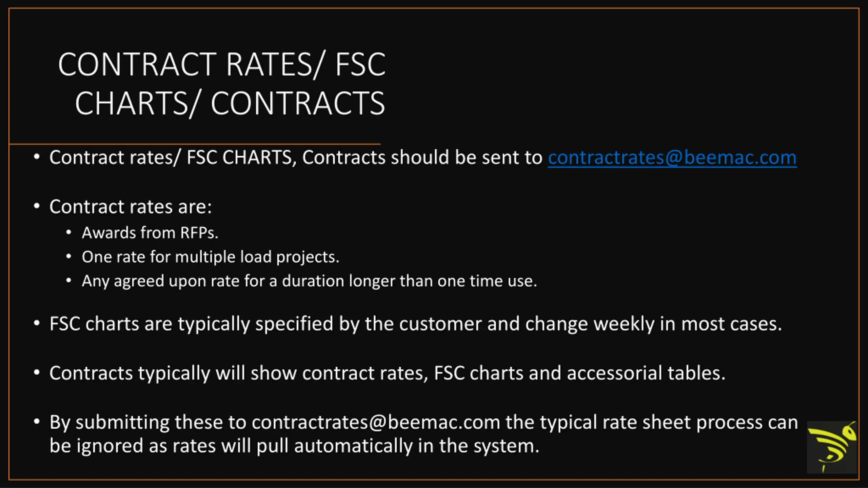Screen dimensions: 868x488
Task: Click the yellow bee logo
Action: click(831, 447)
